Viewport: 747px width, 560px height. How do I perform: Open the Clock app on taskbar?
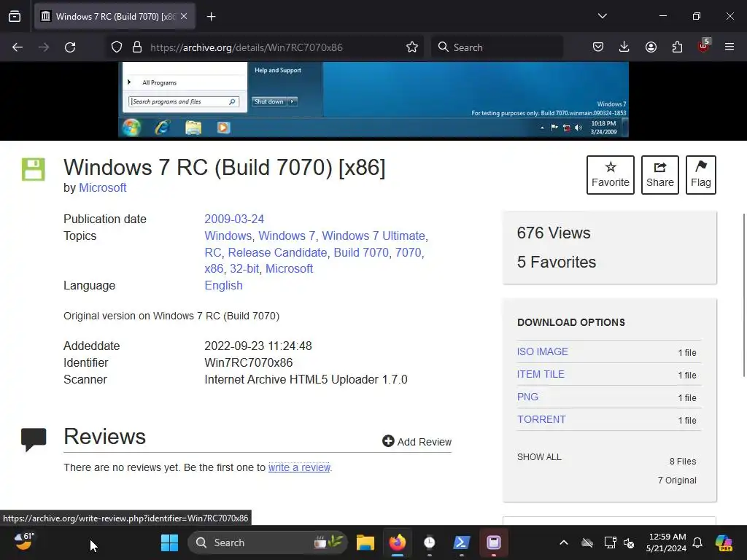(429, 542)
